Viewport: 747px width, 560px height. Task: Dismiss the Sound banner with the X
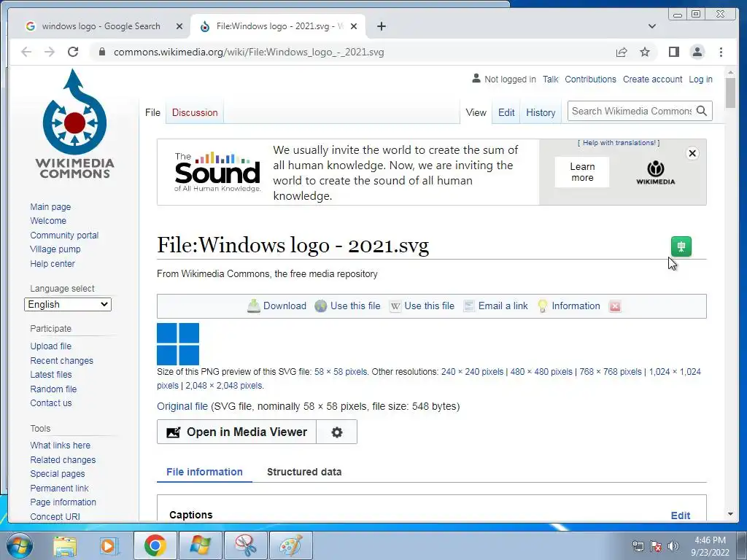(692, 153)
